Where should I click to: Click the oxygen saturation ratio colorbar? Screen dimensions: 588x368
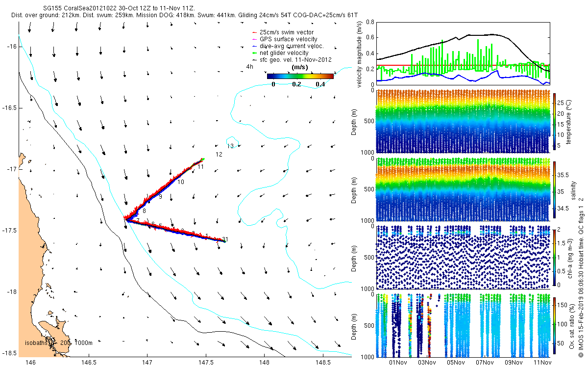[x=555, y=325]
